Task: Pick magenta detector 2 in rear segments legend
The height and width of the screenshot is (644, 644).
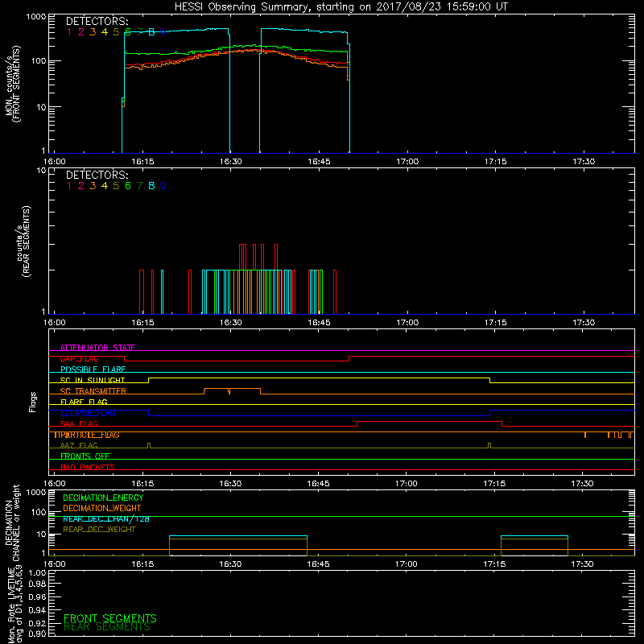Action: (81, 186)
